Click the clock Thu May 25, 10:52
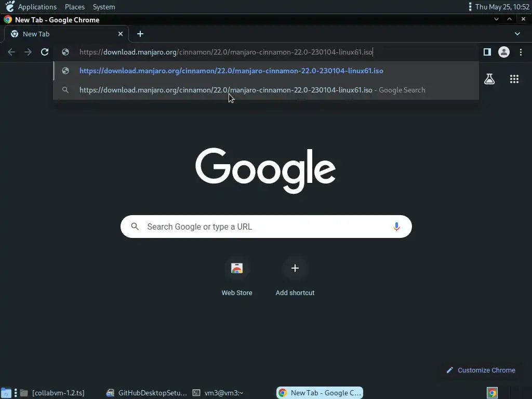 tap(502, 7)
